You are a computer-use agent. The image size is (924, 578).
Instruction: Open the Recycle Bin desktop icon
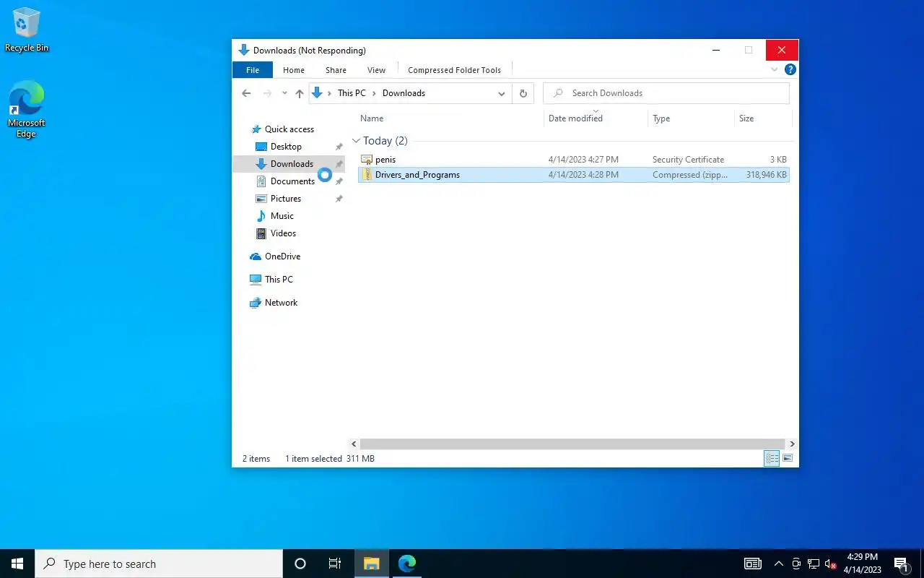tap(27, 30)
